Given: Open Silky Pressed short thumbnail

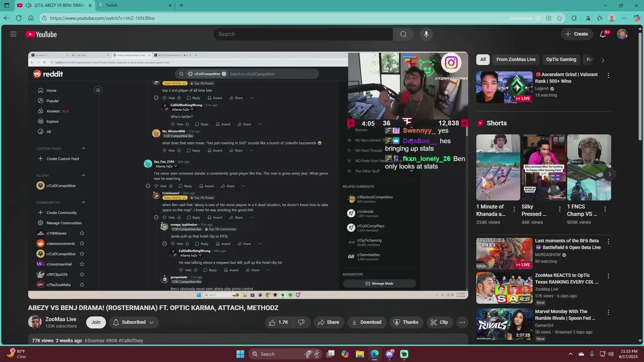Looking at the screenshot, I should click(x=544, y=167).
